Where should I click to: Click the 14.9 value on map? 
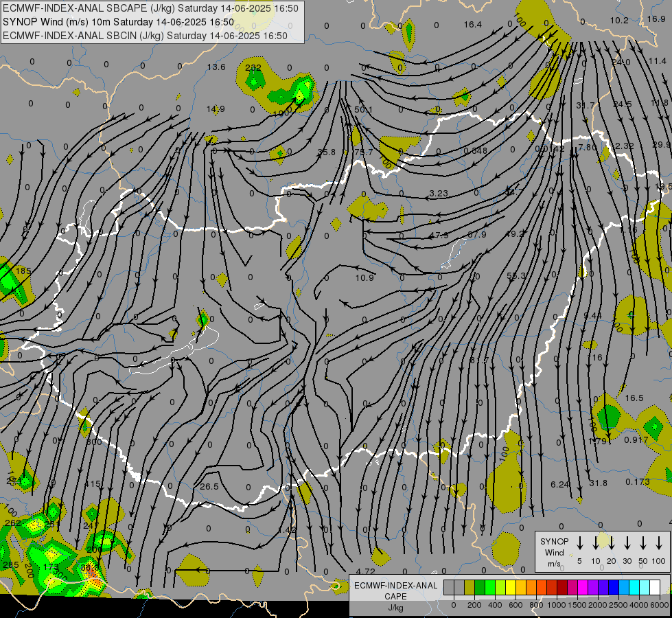(x=216, y=109)
